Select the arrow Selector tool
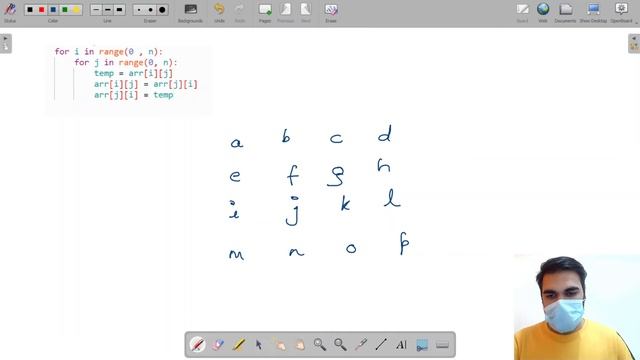The height and width of the screenshot is (360, 640). pyautogui.click(x=259, y=345)
